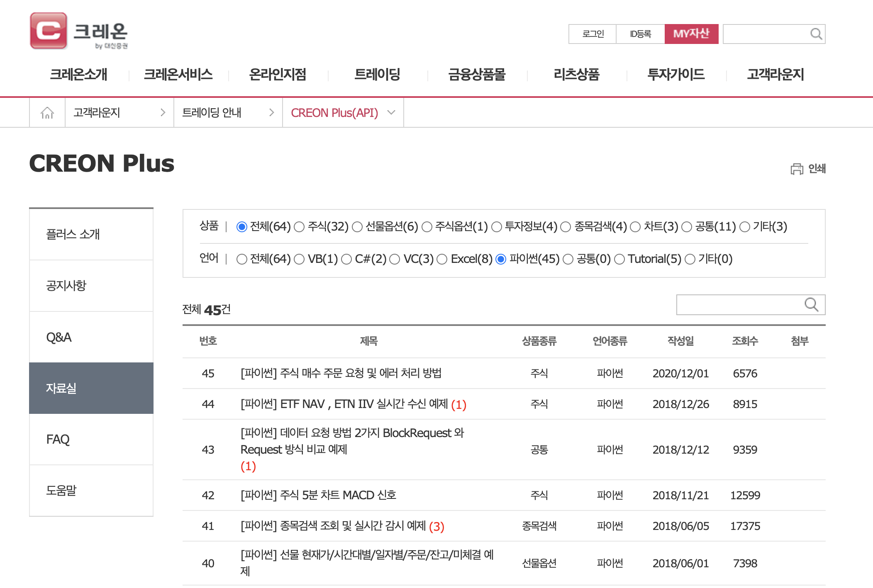Select product filter 종목검색(4) radio
Image resolution: width=873 pixels, height=588 pixels.
click(x=566, y=227)
